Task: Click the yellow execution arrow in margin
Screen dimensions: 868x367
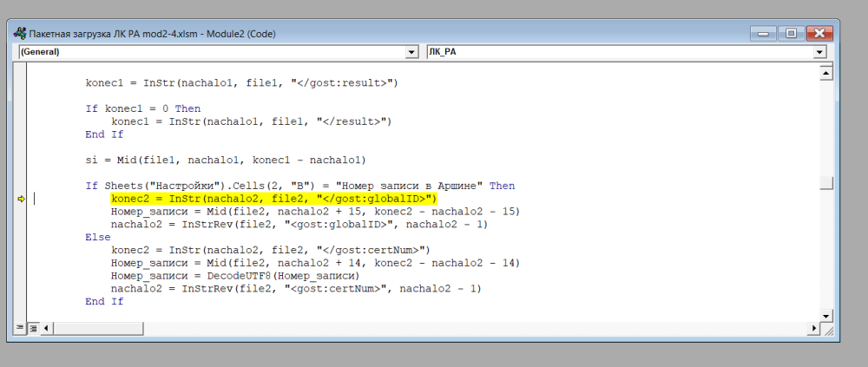Action: [x=22, y=199]
